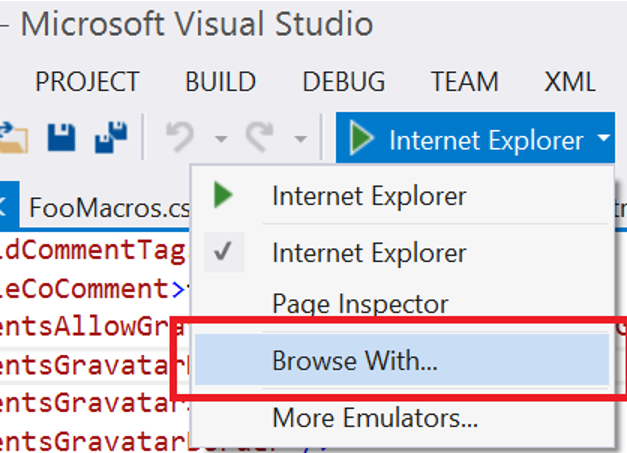Click the Redo arrow icon

coord(260,137)
